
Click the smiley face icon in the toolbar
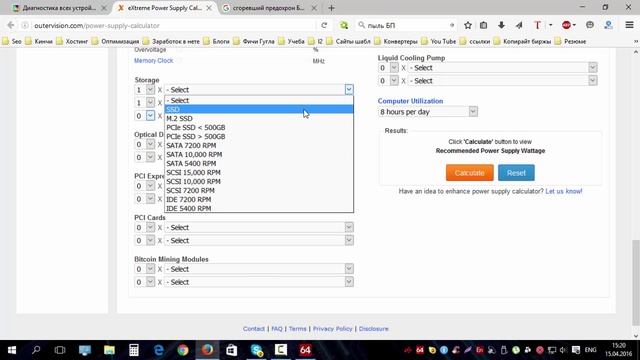pyautogui.click(x=590, y=25)
